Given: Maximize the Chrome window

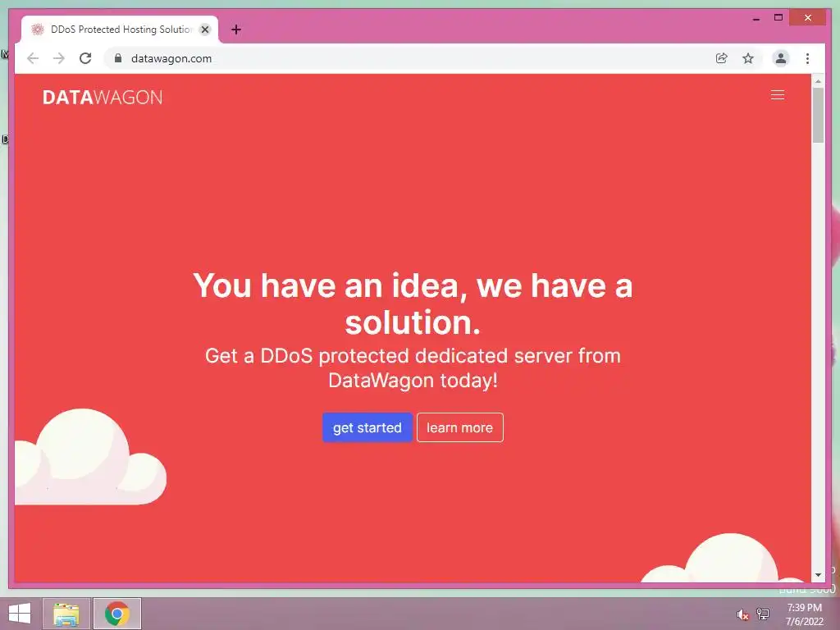Looking at the screenshot, I should click(778, 18).
